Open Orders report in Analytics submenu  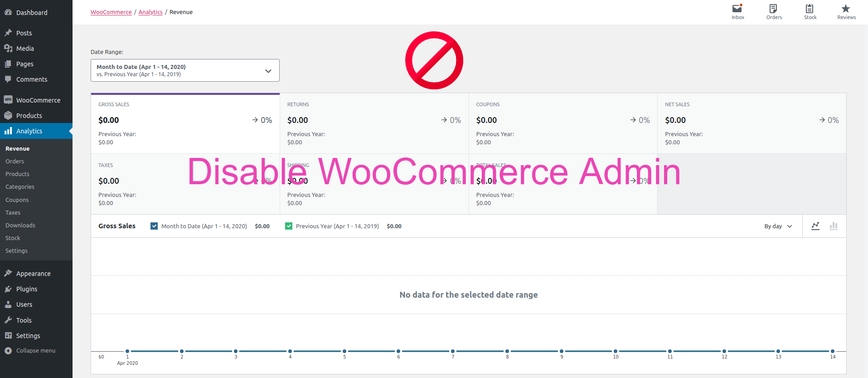pyautogui.click(x=15, y=161)
